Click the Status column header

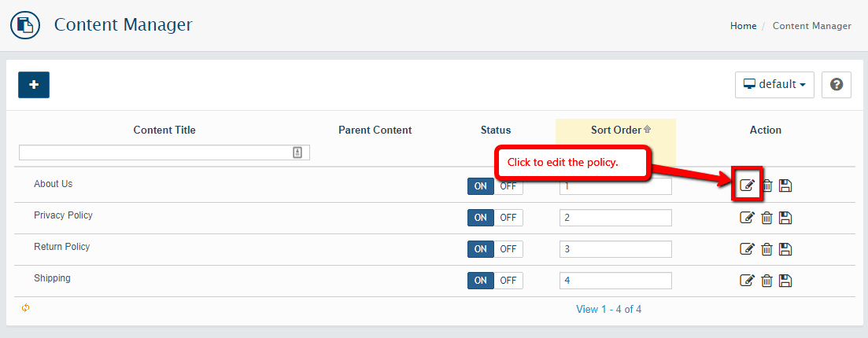pos(496,130)
